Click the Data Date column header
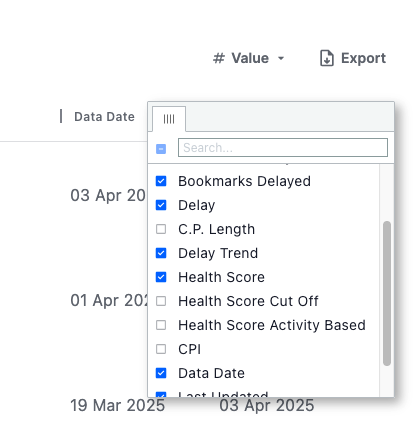The height and width of the screenshot is (443, 419). [x=104, y=117]
